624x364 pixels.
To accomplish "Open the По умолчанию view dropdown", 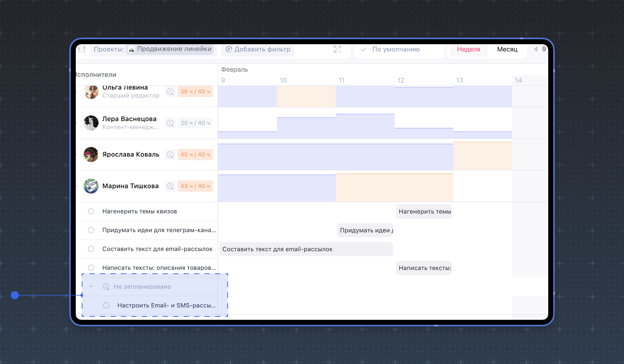I will [x=396, y=49].
